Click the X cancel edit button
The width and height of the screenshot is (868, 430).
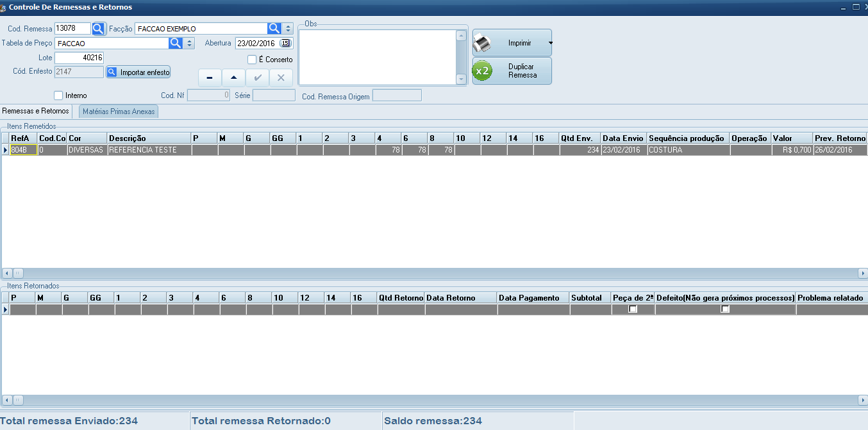(281, 78)
